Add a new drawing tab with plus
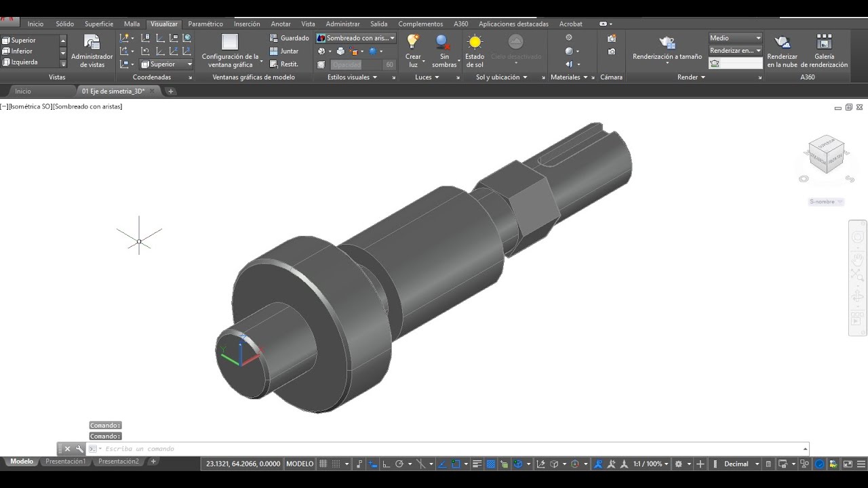The image size is (868, 488). tap(171, 91)
